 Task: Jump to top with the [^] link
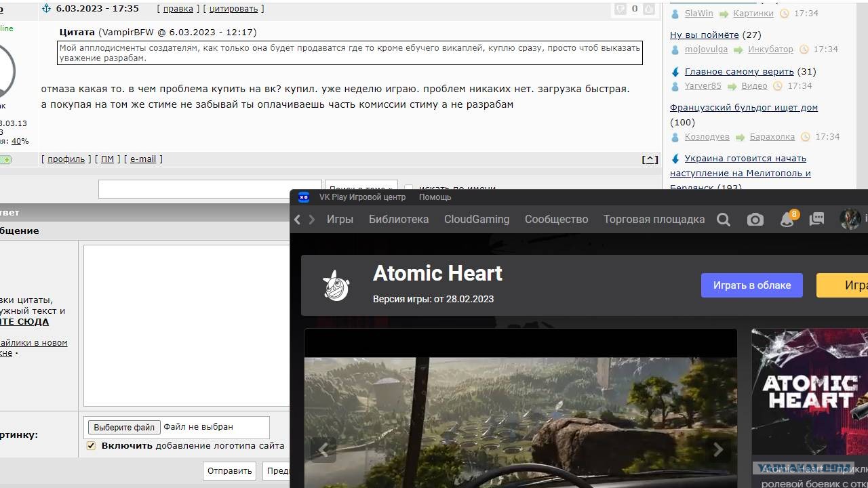coord(650,159)
